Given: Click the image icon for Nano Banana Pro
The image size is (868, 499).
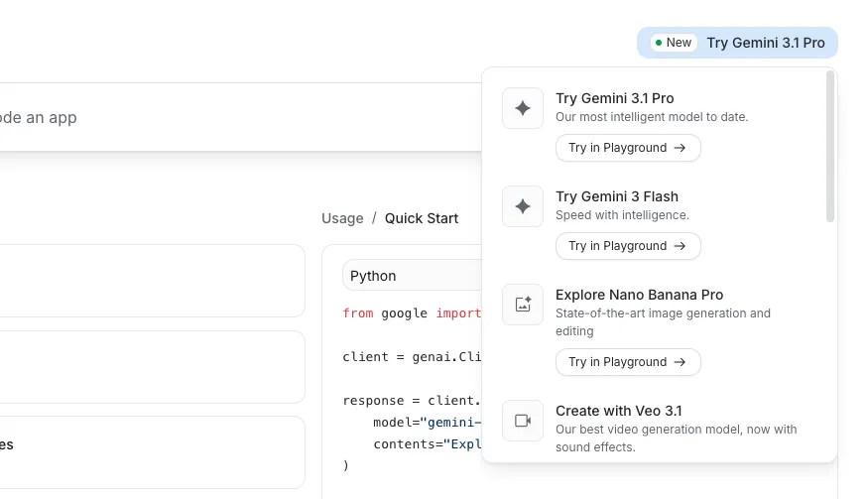Looking at the screenshot, I should point(523,305).
